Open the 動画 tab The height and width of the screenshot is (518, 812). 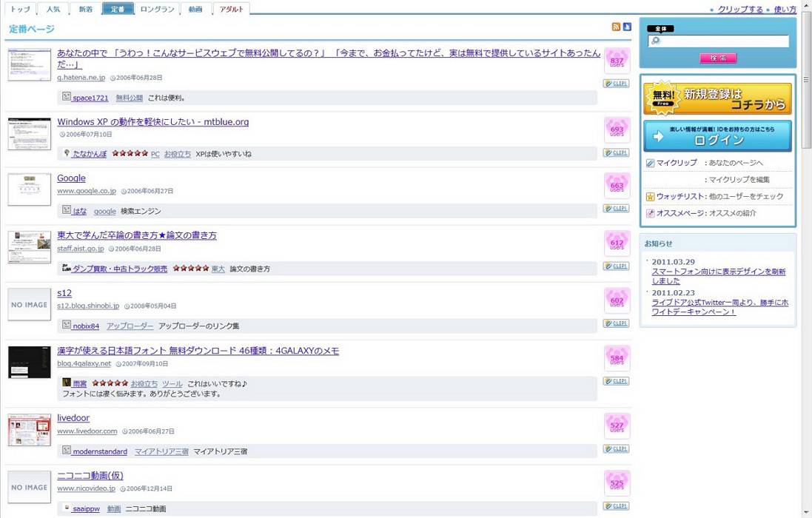click(195, 9)
